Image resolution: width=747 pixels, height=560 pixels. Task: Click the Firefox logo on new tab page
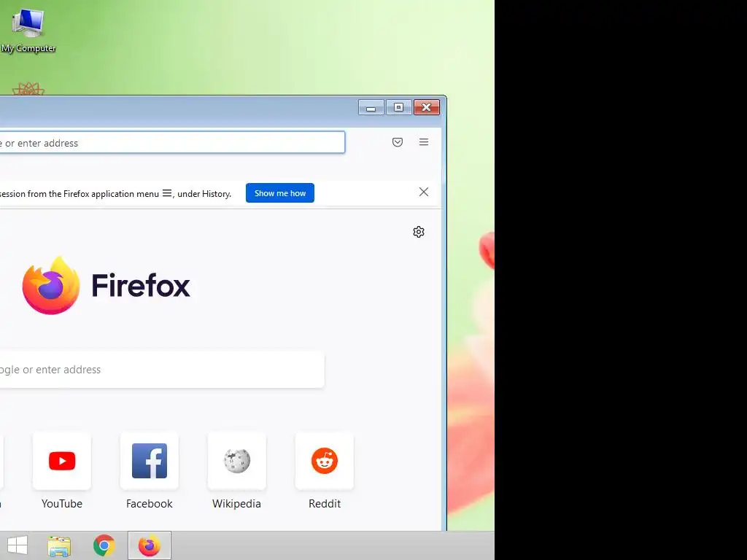(x=51, y=285)
